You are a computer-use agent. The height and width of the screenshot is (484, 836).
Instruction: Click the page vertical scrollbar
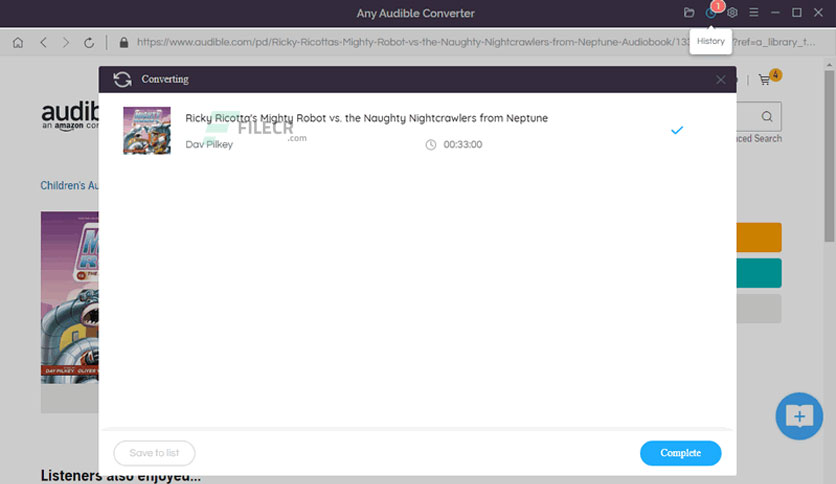click(829, 155)
